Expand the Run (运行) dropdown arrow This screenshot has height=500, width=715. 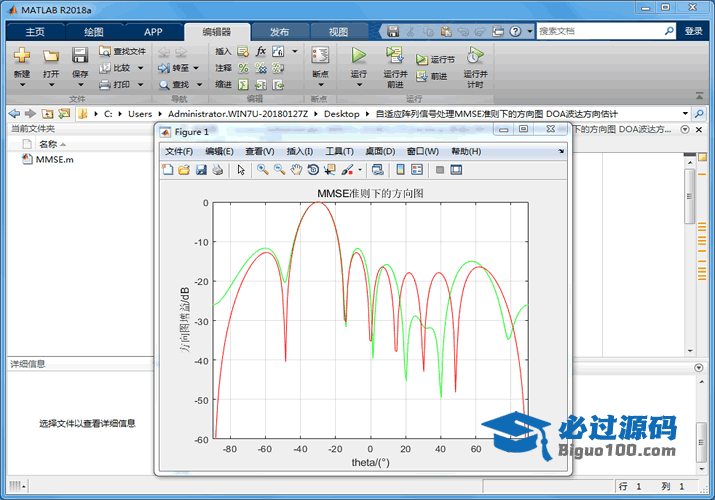pos(359,85)
